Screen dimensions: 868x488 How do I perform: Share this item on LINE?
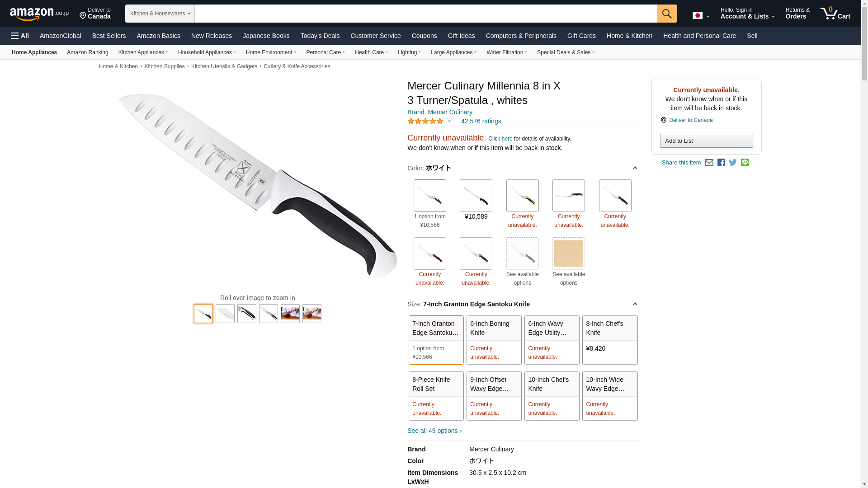click(745, 163)
